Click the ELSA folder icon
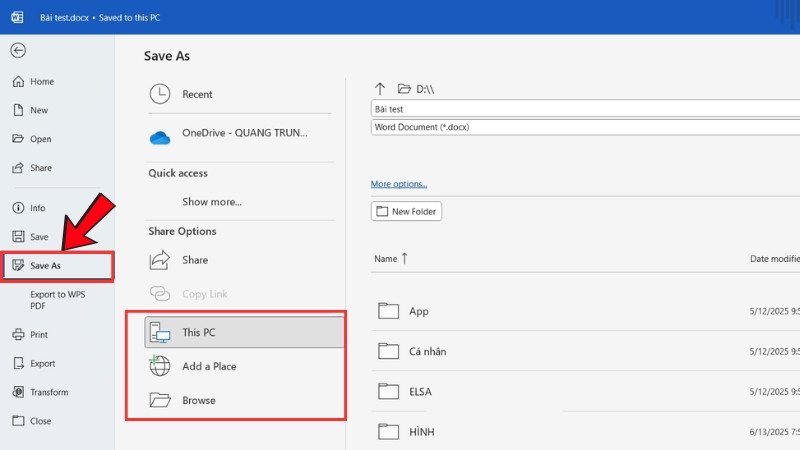The height and width of the screenshot is (450, 800). 388,391
